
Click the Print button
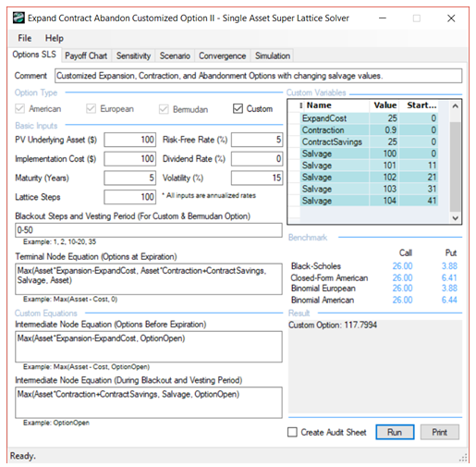pos(439,432)
